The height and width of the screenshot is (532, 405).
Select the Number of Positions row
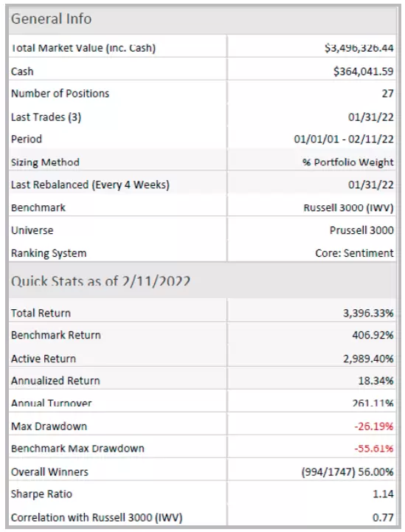point(202,94)
